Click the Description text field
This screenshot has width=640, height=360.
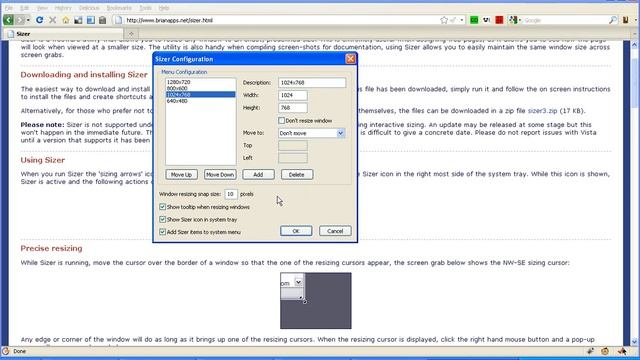click(312, 82)
